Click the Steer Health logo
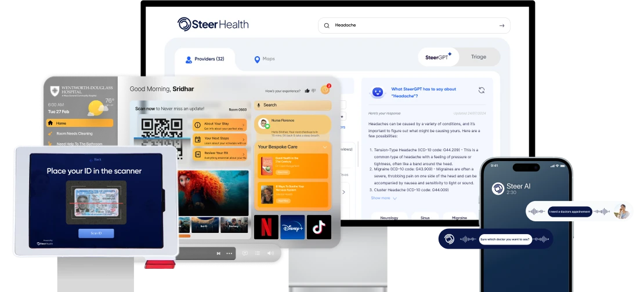 213,24
